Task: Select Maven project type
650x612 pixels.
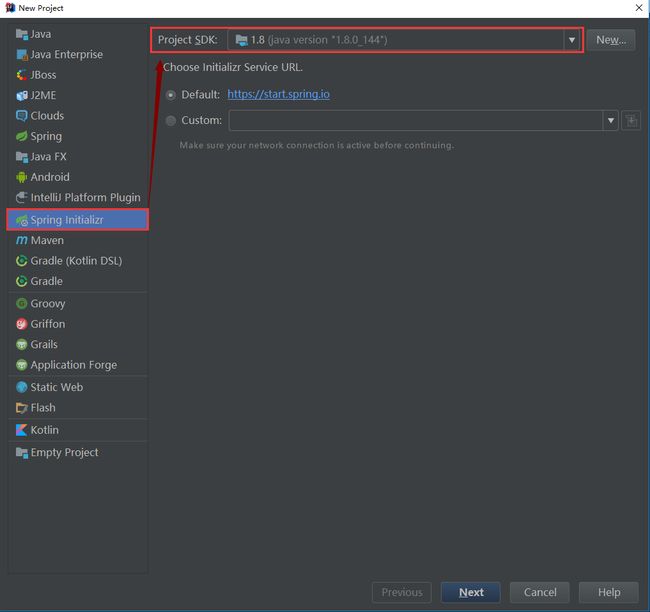Action: tap(78, 240)
